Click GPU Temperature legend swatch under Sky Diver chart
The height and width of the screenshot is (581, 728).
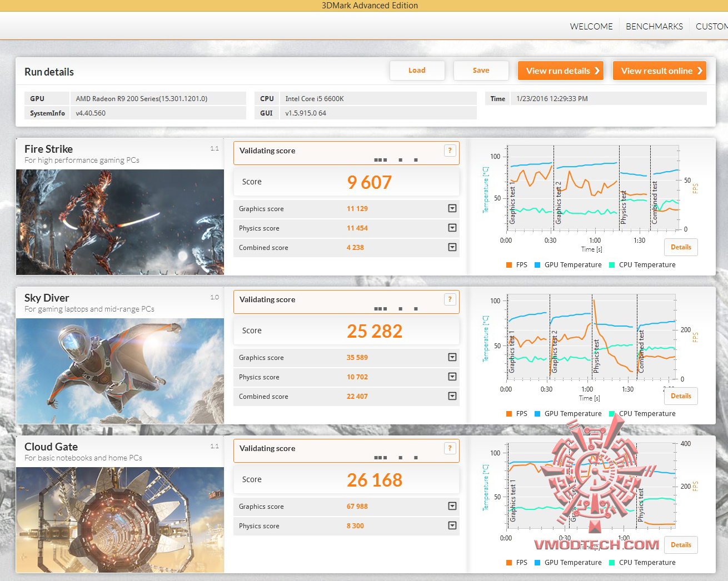(x=537, y=414)
